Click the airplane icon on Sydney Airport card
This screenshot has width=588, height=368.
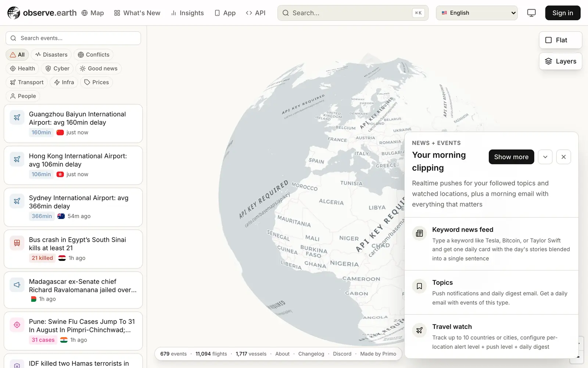pyautogui.click(x=17, y=201)
